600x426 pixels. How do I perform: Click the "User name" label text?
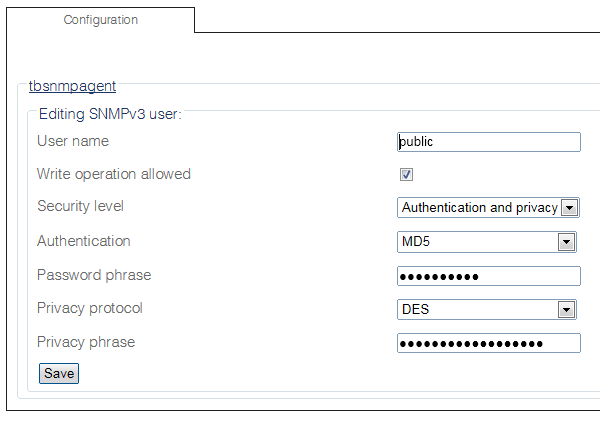click(x=73, y=141)
